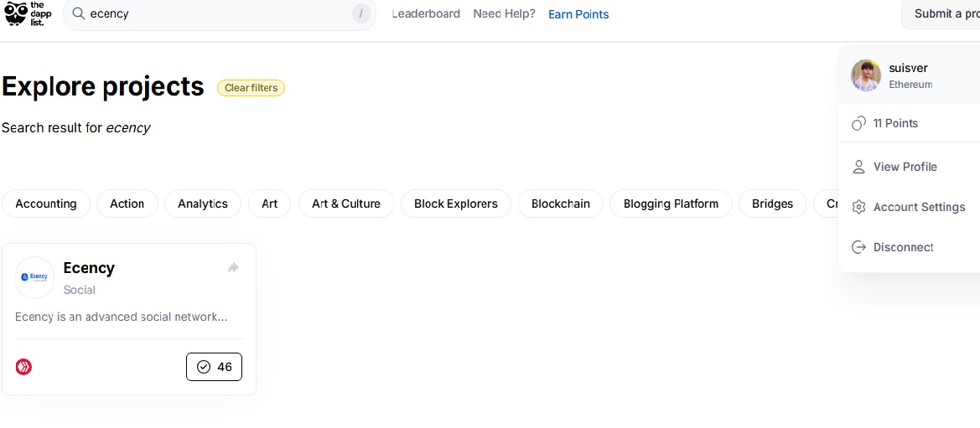Click the Account Settings gear icon

coord(858,207)
